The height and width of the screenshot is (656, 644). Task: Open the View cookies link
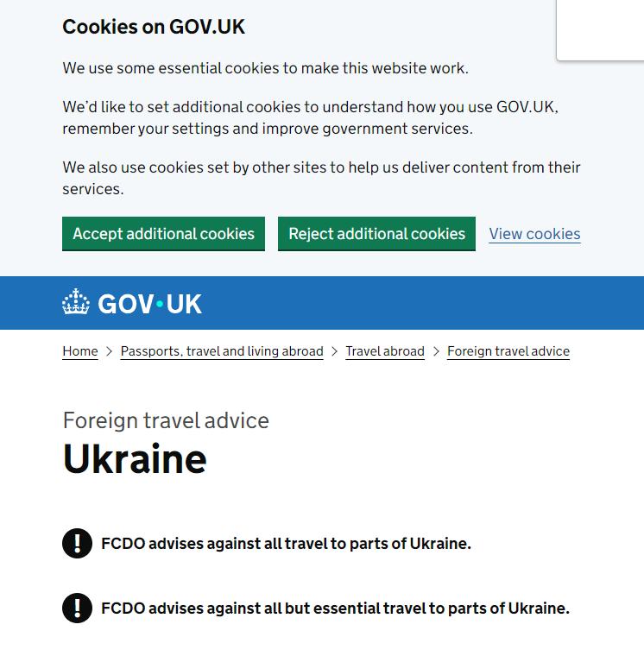(534, 234)
